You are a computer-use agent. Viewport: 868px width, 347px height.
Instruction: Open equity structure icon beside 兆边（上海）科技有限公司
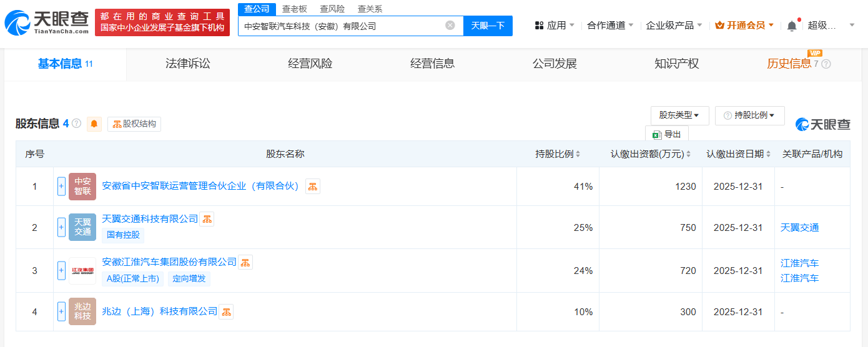[x=226, y=311]
